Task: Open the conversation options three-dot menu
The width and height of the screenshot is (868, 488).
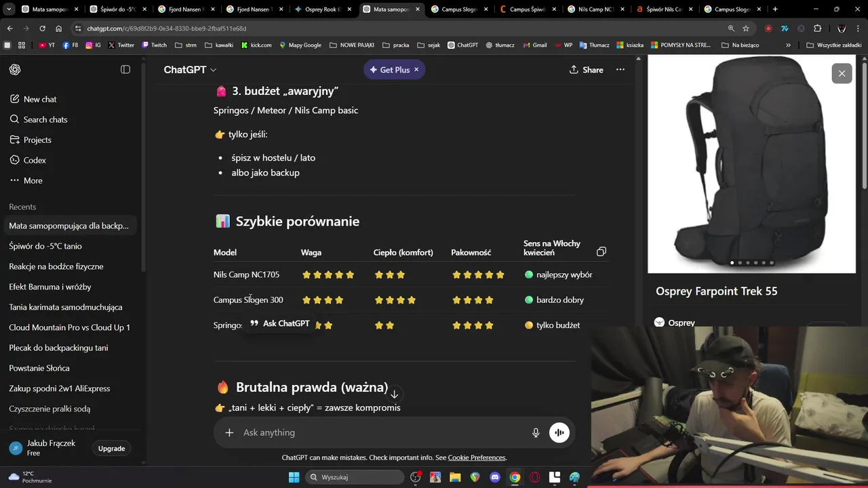Action: pyautogui.click(x=620, y=70)
